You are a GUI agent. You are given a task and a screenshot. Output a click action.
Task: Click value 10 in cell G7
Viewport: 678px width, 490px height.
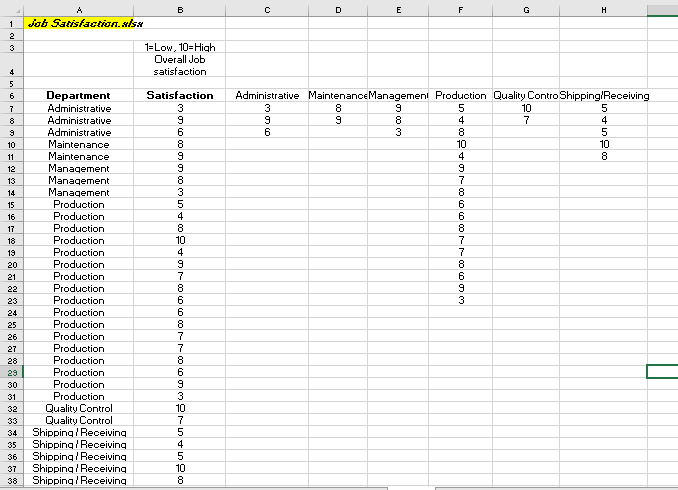point(526,108)
